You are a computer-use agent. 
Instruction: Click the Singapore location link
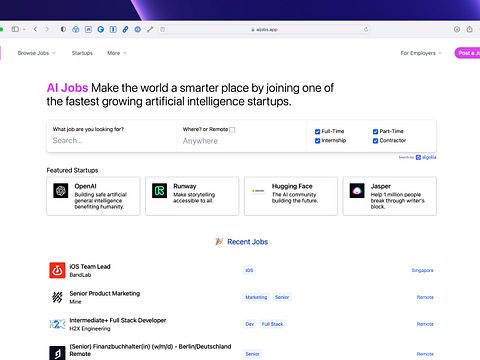pyautogui.click(x=422, y=270)
